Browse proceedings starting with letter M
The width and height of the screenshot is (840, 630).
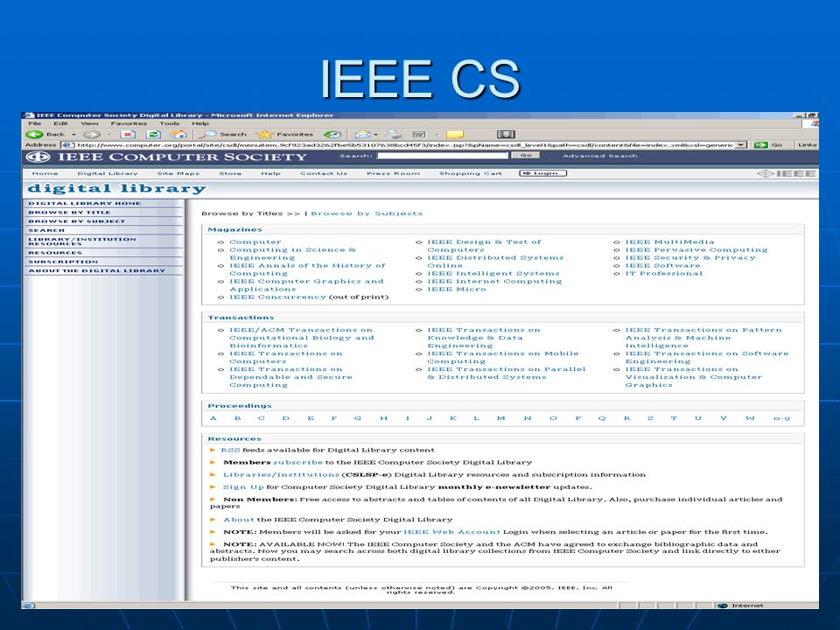pos(500,418)
